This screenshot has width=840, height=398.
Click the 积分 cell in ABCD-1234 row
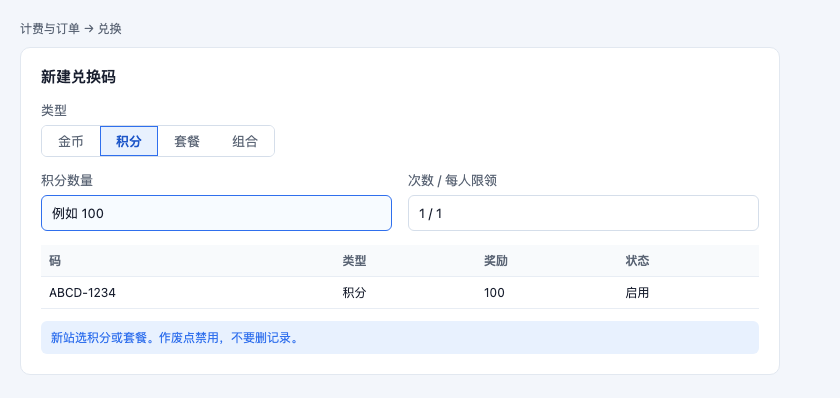point(354,293)
